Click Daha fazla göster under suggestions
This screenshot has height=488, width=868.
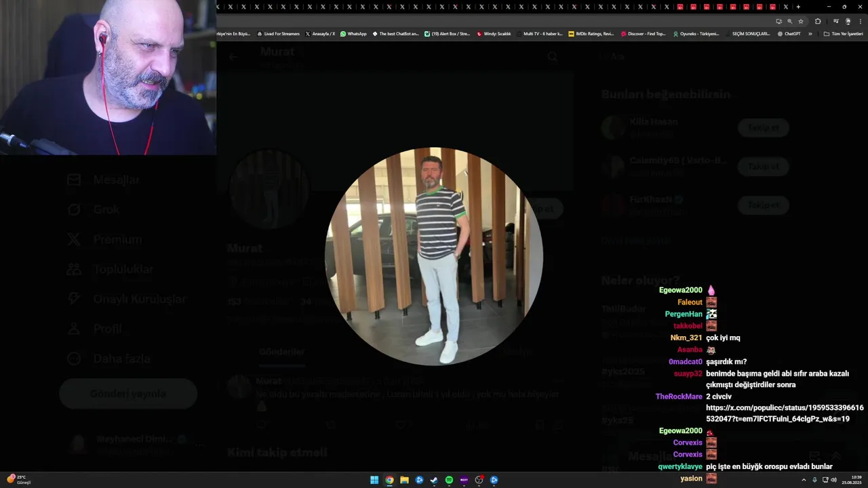pos(635,241)
